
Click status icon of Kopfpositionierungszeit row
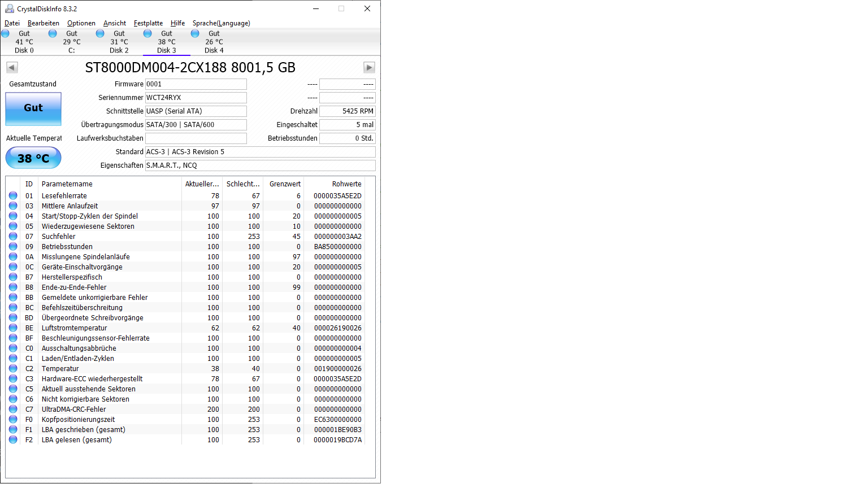13,419
